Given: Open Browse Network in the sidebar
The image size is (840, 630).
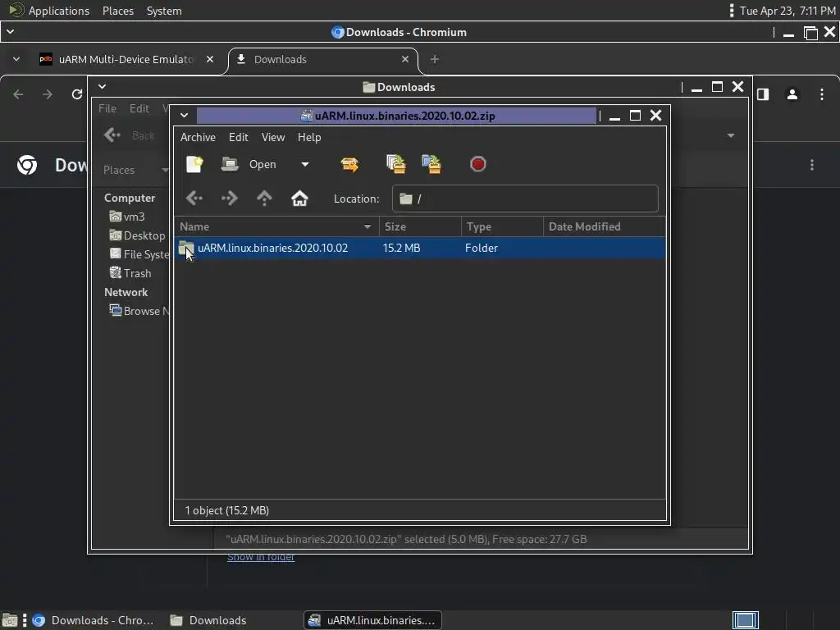Looking at the screenshot, I should pos(139,311).
